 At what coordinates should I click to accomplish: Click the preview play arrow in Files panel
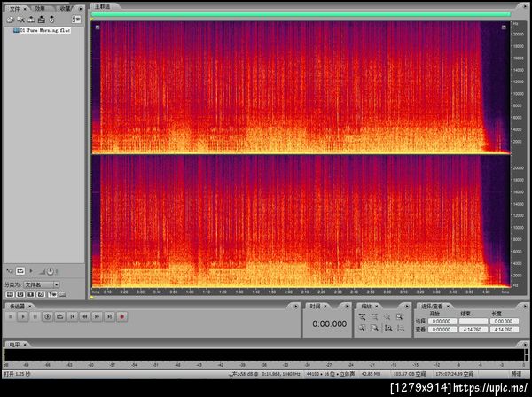(31, 271)
